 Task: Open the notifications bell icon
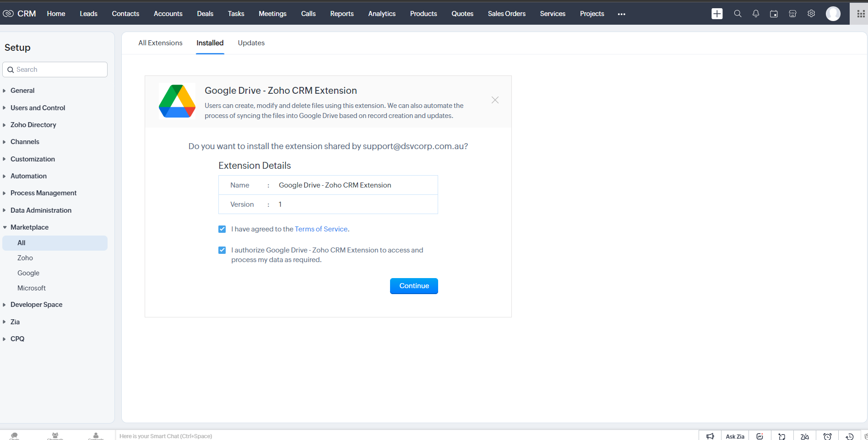(x=756, y=14)
